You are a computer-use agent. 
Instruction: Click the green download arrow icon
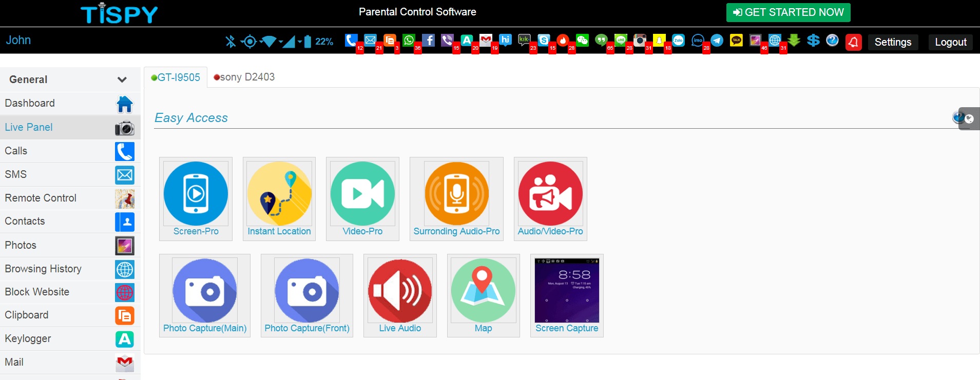794,40
